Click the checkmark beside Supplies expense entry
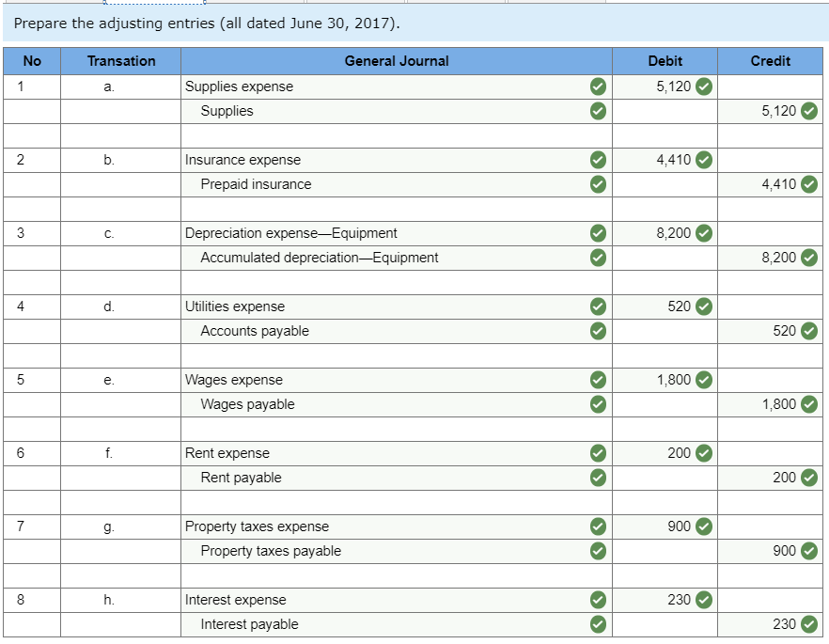The width and height of the screenshot is (829, 644). pyautogui.click(x=597, y=86)
